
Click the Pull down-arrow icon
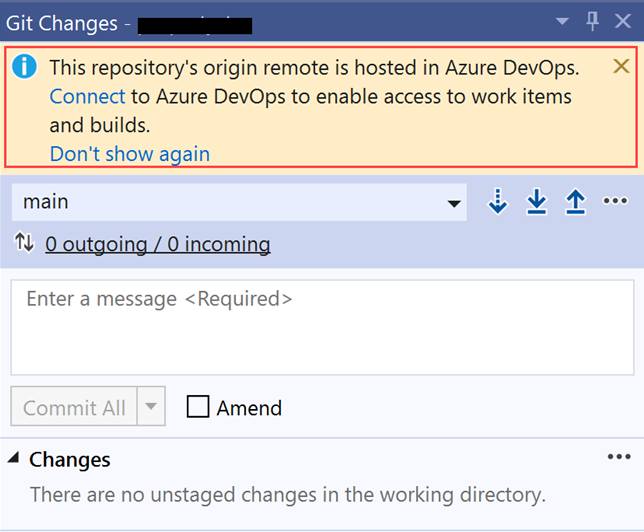click(536, 202)
